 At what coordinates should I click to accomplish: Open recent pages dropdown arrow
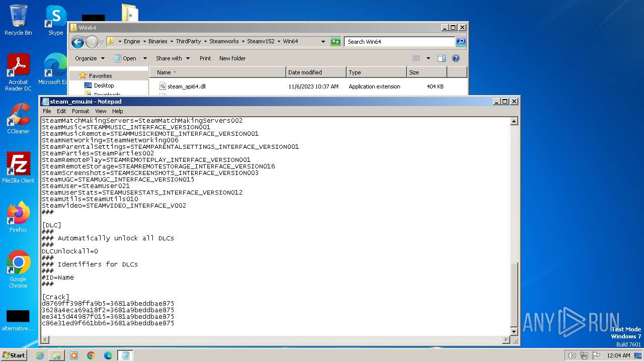point(101,42)
